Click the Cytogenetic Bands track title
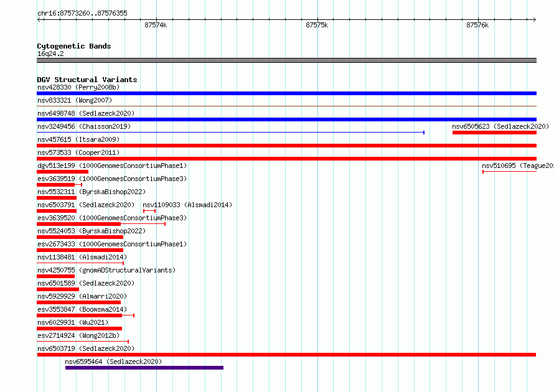The width and height of the screenshot is (554, 392). (74, 46)
